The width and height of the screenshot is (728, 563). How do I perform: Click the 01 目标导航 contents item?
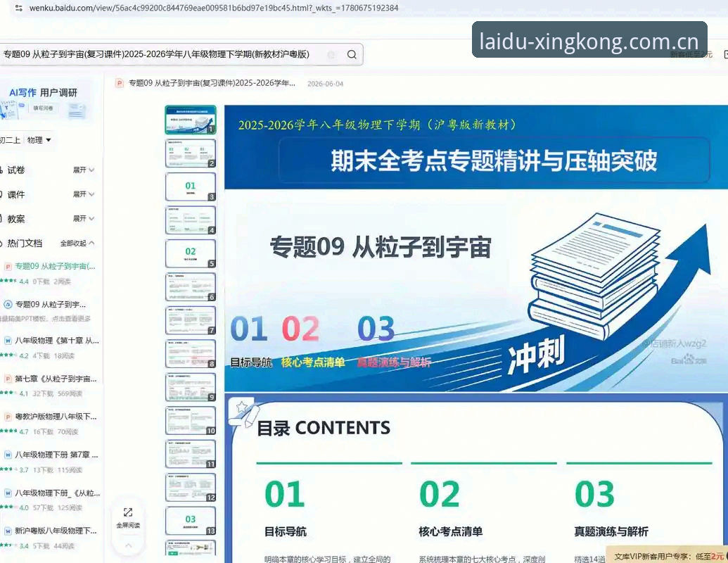point(285,507)
